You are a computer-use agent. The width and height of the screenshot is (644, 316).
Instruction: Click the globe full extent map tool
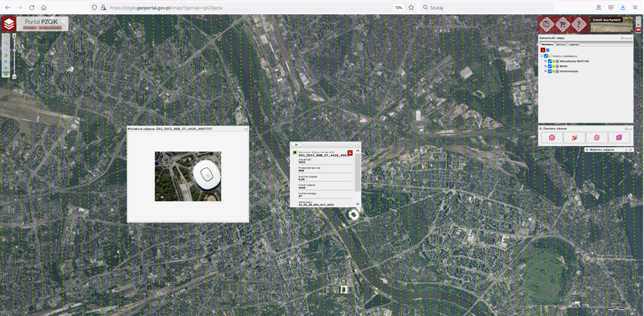pos(6,55)
